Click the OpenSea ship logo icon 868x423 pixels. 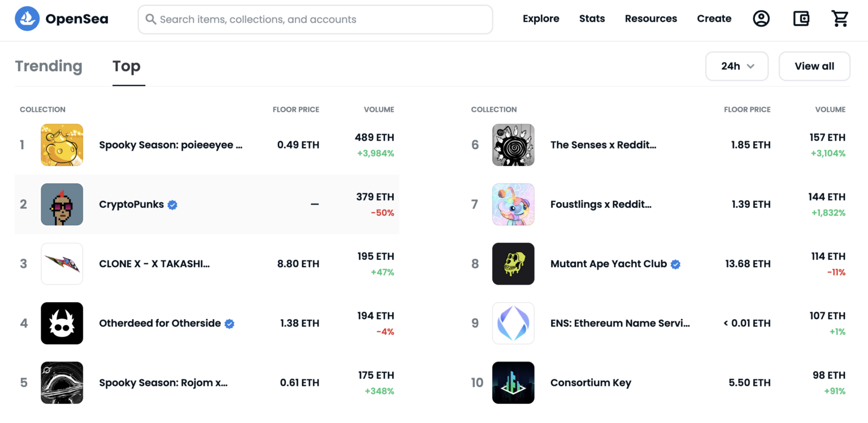pos(27,19)
